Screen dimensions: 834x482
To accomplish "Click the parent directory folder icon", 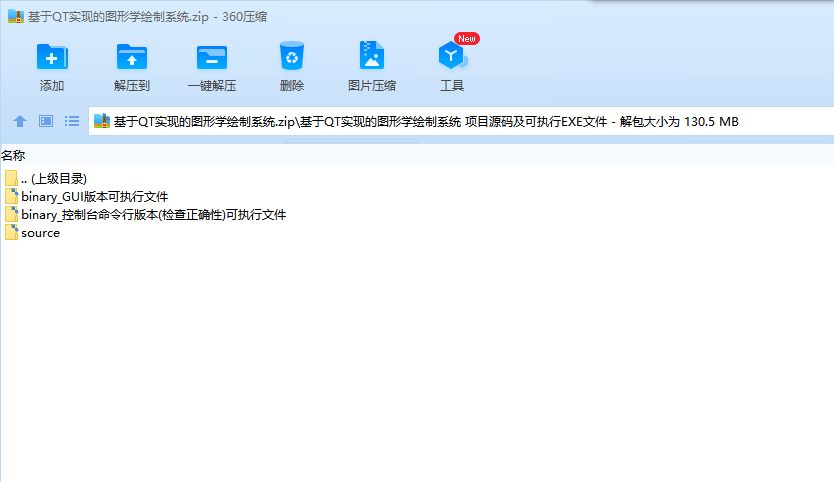I will click(x=11, y=178).
